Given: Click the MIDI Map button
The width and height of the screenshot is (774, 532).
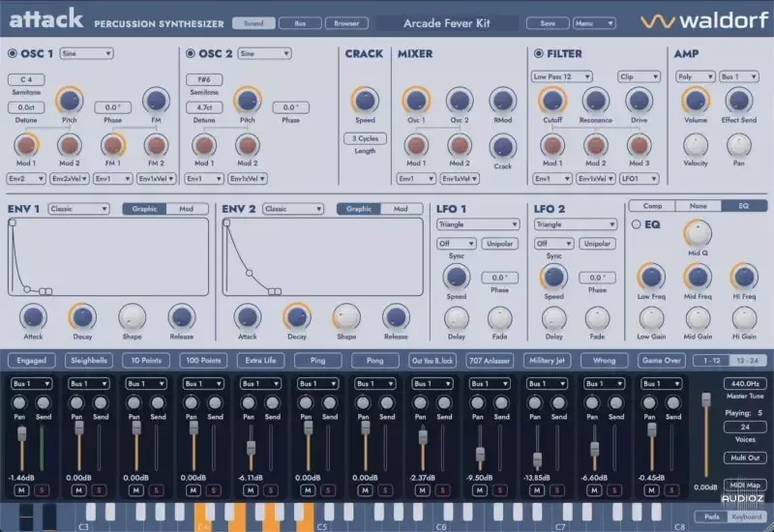Looking at the screenshot, I should [x=745, y=486].
